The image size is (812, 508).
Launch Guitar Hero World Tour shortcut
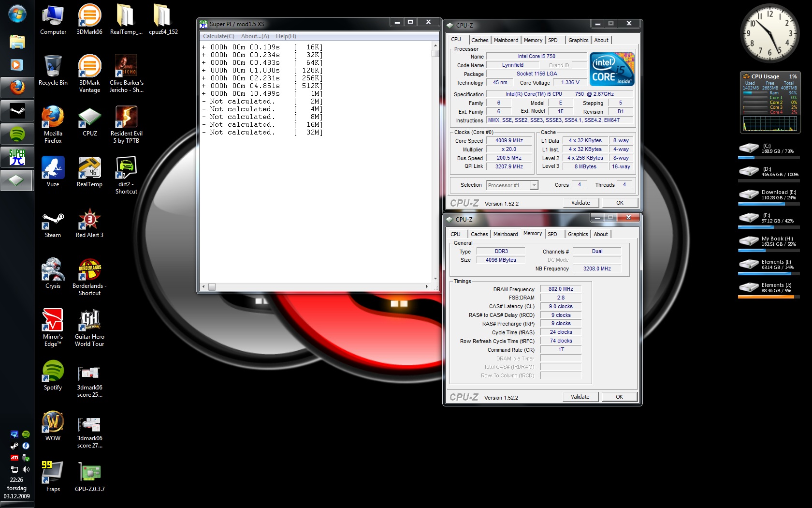click(89, 328)
